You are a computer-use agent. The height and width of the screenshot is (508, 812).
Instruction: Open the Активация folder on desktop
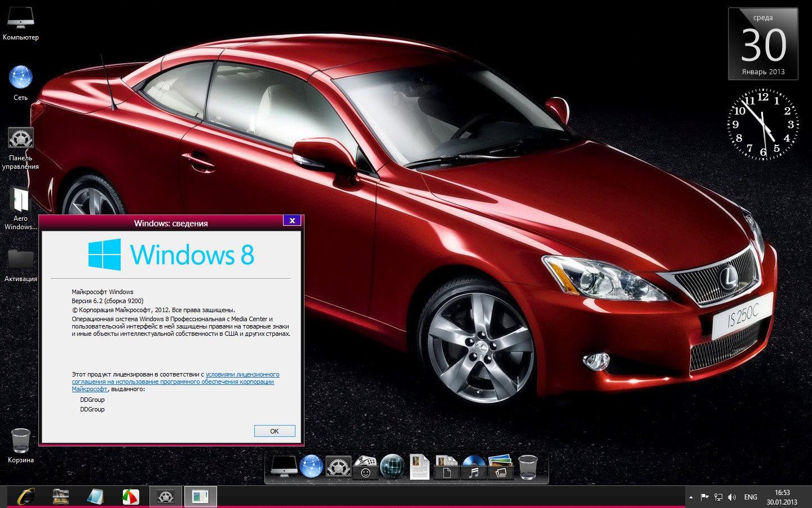coord(20,259)
